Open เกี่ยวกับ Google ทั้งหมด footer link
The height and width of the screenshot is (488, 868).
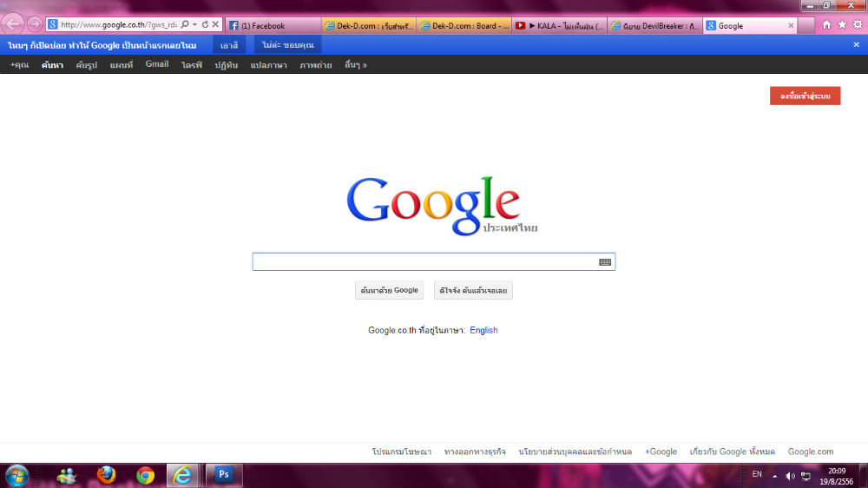[x=733, y=452]
